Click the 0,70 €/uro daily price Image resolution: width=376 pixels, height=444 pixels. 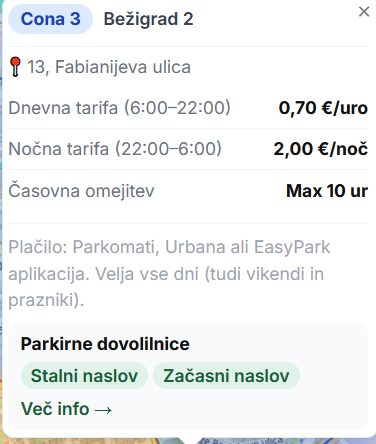point(323,108)
